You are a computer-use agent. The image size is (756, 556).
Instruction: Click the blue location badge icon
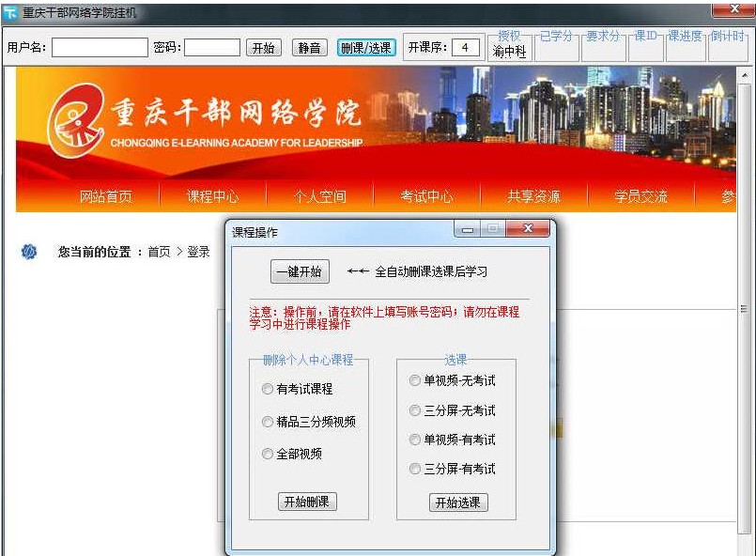29,252
